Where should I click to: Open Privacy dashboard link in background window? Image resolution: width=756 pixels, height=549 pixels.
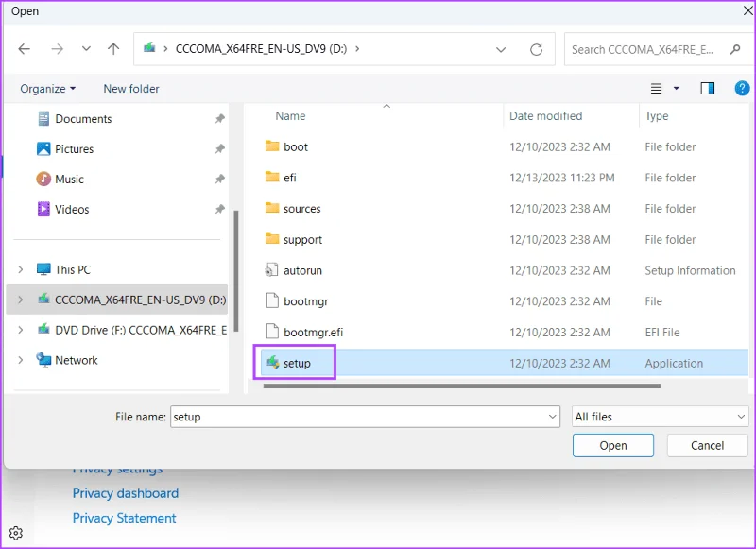tap(126, 492)
